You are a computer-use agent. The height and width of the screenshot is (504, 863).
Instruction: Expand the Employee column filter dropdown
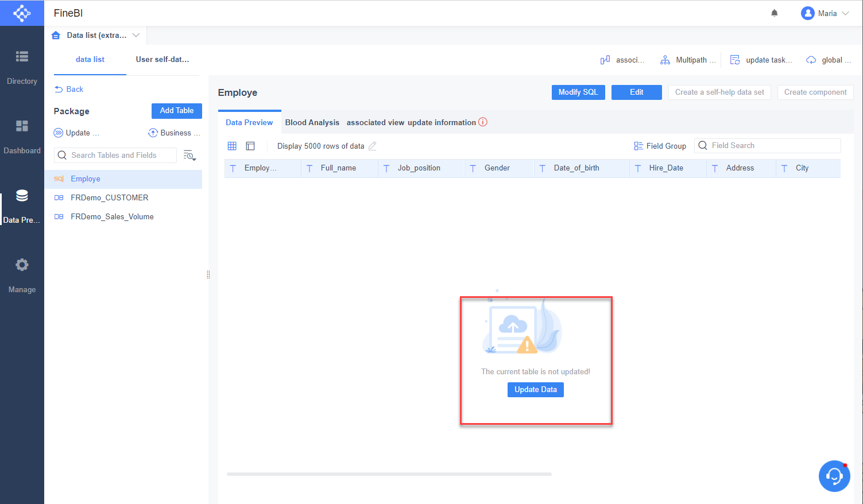coord(233,168)
